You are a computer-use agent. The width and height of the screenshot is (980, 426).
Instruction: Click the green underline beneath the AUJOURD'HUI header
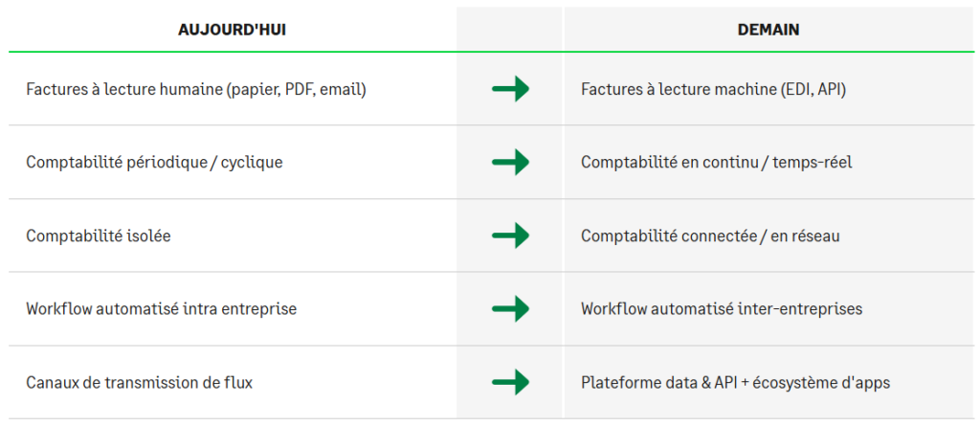(232, 52)
